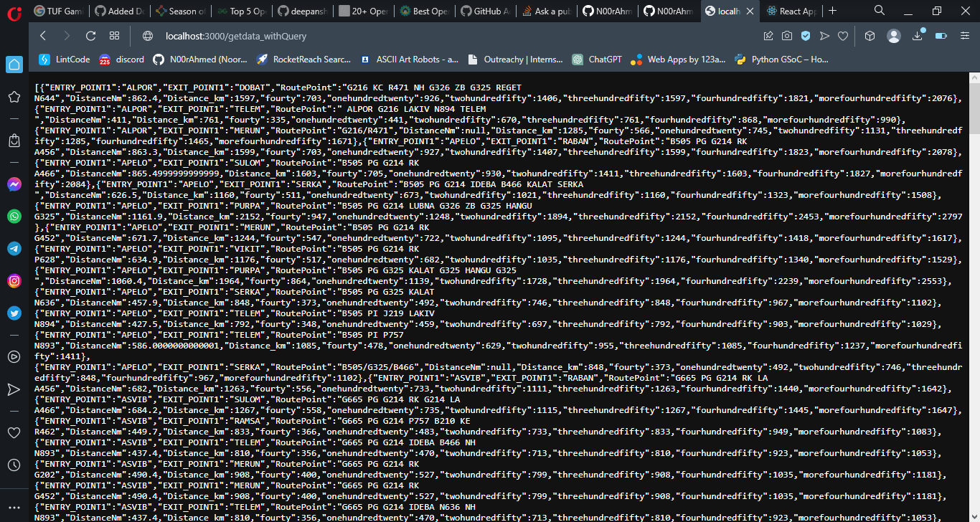Open WhatsApp from the sidebar
Image resolution: width=980 pixels, height=522 pixels.
pos(14,216)
